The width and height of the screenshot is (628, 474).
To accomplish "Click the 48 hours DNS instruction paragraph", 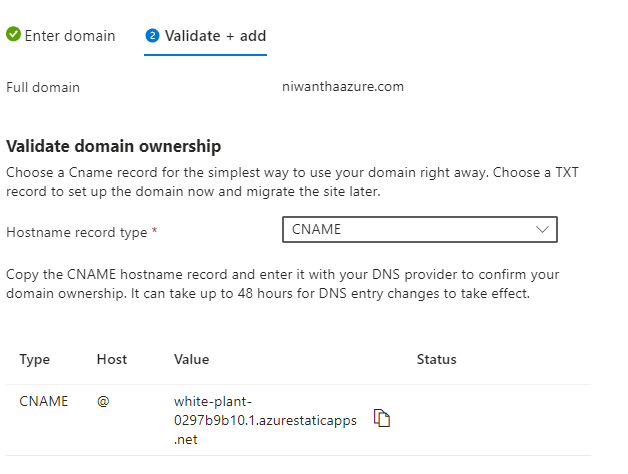I will [282, 283].
